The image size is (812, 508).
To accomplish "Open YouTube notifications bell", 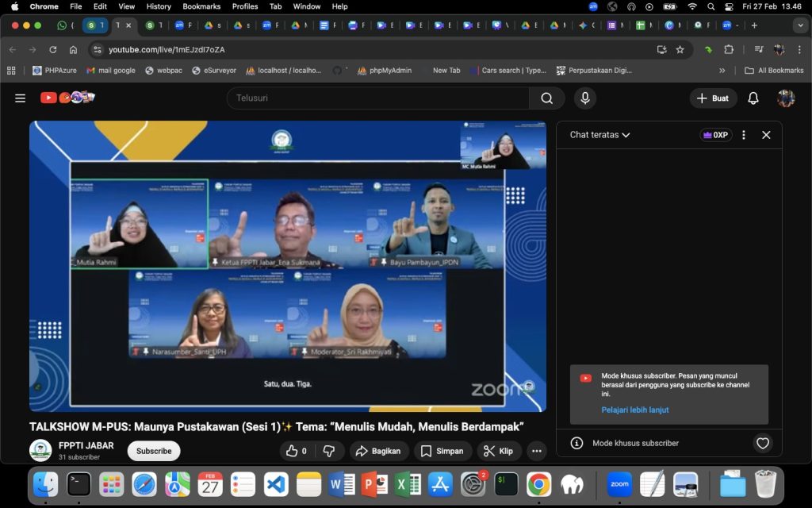I will tap(753, 98).
